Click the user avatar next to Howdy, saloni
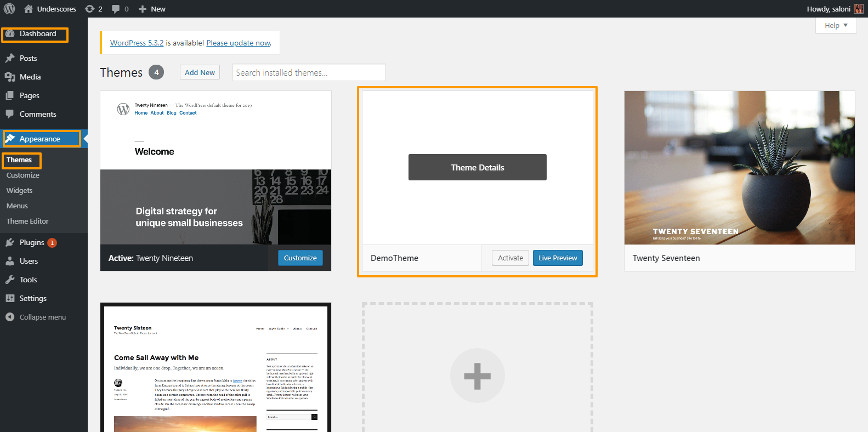The image size is (868, 432). (859, 9)
